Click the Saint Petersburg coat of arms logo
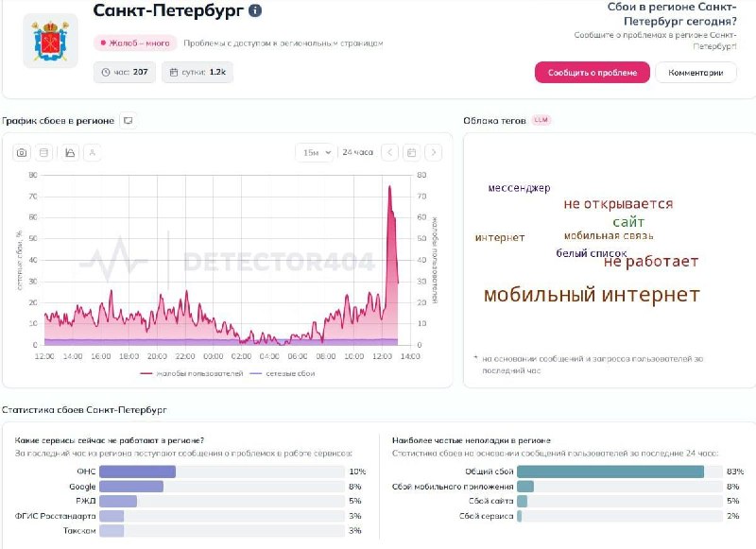756x549 pixels. click(49, 42)
